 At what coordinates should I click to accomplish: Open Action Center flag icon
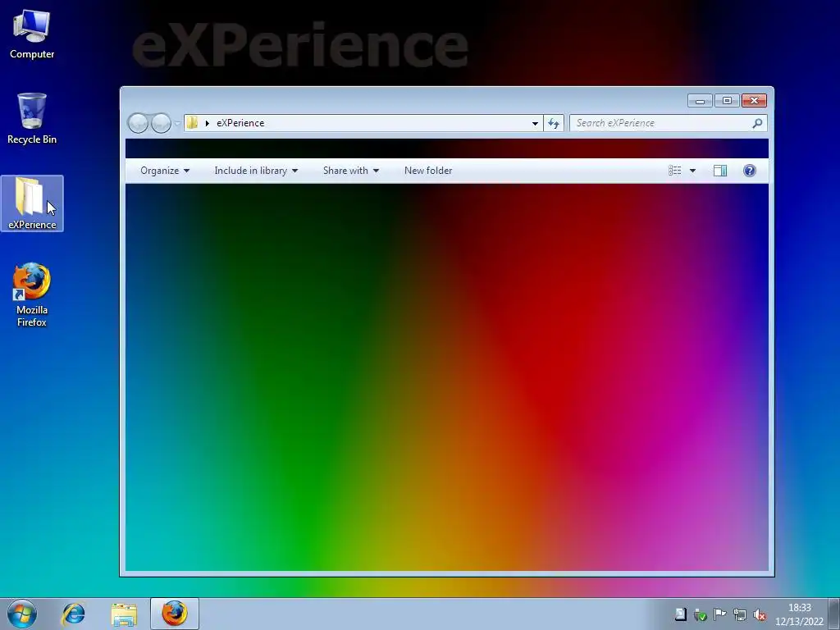pyautogui.click(x=720, y=614)
